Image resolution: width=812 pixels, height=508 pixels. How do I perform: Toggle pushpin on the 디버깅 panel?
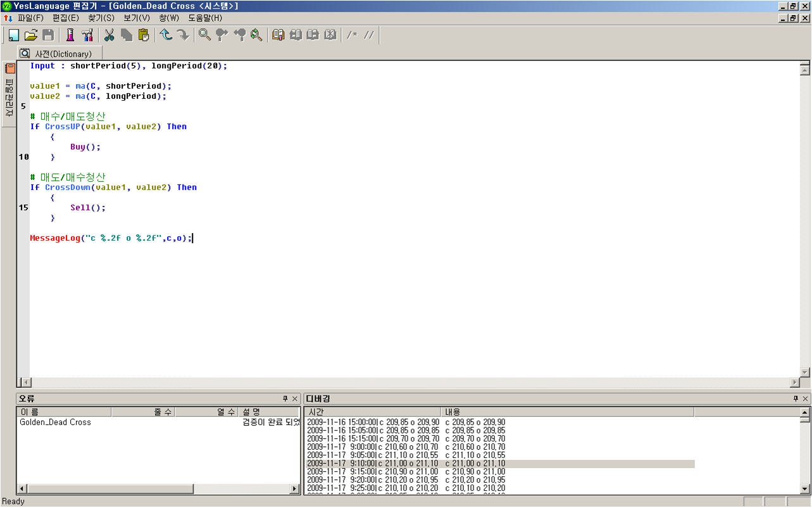tap(796, 398)
